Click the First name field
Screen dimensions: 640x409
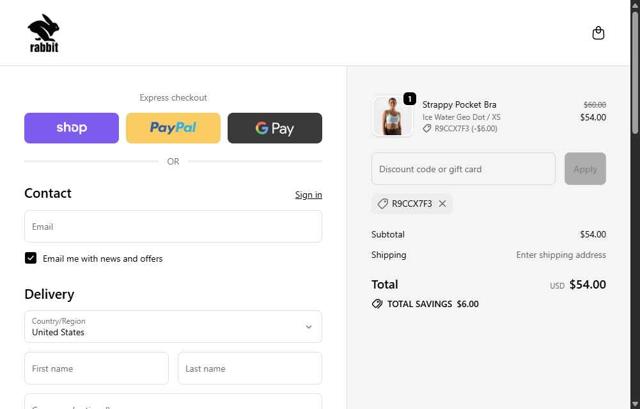96,368
